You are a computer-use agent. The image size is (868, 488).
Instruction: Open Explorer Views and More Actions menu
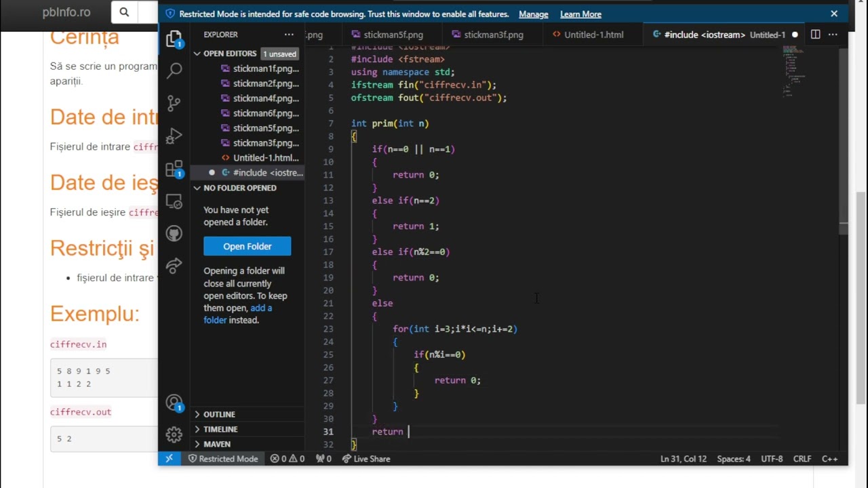[x=289, y=35]
